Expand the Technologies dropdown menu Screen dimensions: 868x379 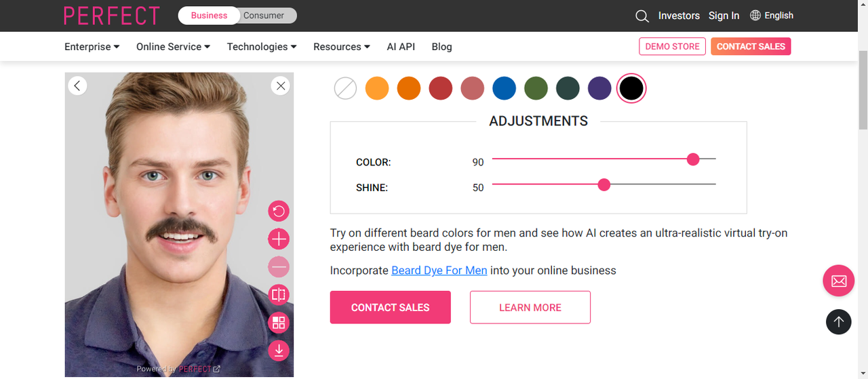coord(262,47)
